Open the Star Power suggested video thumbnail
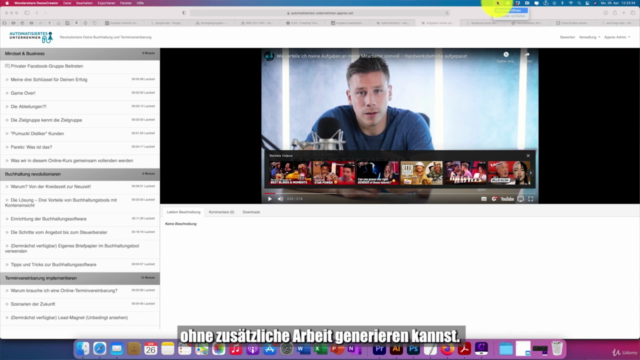Image resolution: width=640 pixels, height=360 pixels. coord(334,173)
